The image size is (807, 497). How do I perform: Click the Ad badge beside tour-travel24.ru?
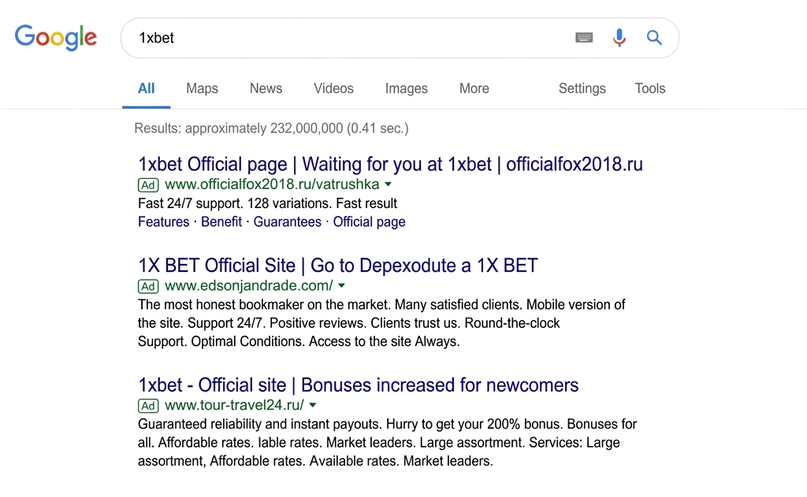coord(148,406)
